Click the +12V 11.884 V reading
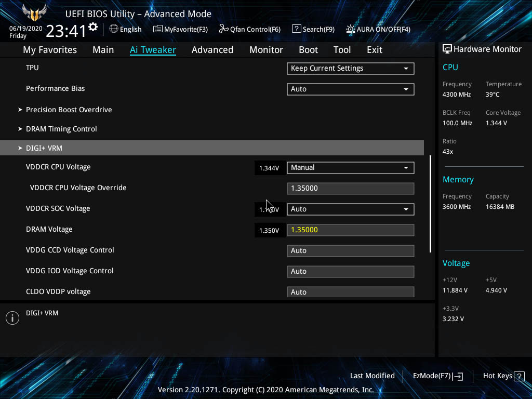The height and width of the screenshot is (399, 532). pos(455,290)
